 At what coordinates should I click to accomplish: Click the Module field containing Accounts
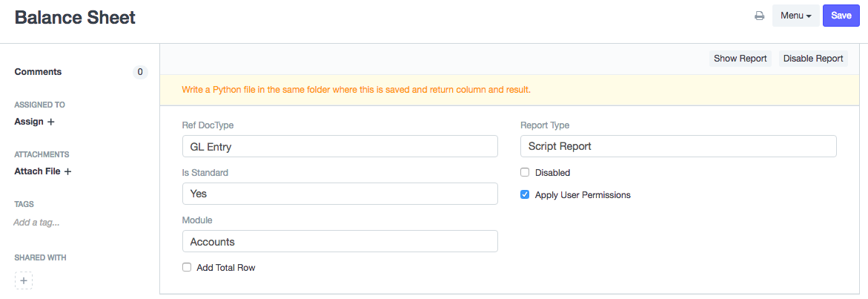click(339, 241)
